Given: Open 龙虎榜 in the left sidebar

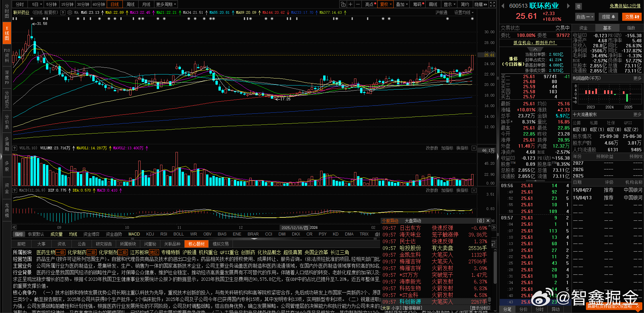Looking at the screenshot, I should point(7,210).
